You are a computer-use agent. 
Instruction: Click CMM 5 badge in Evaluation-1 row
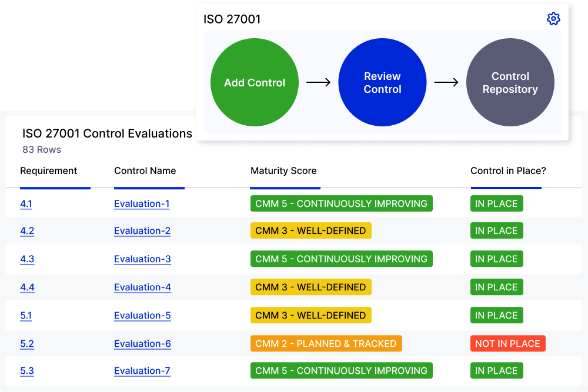point(341,203)
